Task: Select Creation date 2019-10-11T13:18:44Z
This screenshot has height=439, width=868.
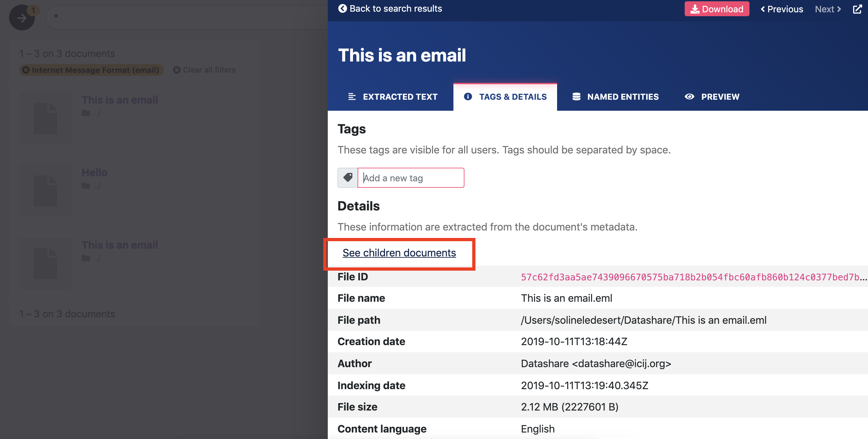Action: pyautogui.click(x=574, y=342)
